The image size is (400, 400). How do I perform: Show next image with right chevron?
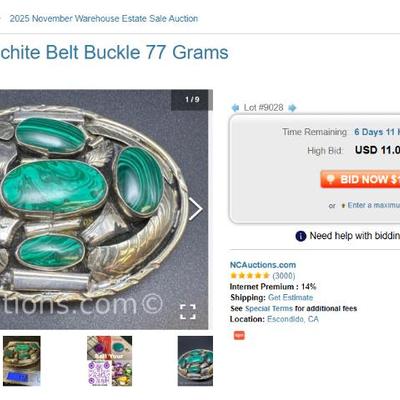click(196, 209)
